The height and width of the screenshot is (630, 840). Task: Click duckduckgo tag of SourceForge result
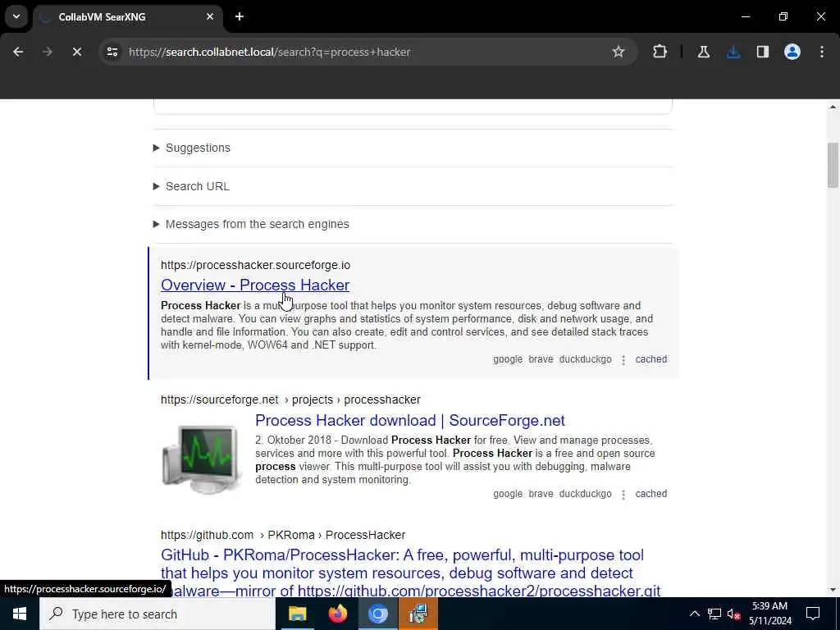click(585, 494)
